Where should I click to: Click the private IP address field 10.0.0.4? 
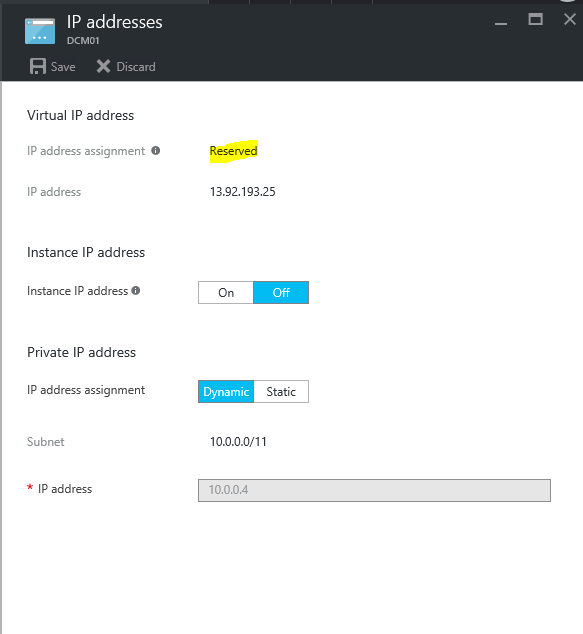374,490
